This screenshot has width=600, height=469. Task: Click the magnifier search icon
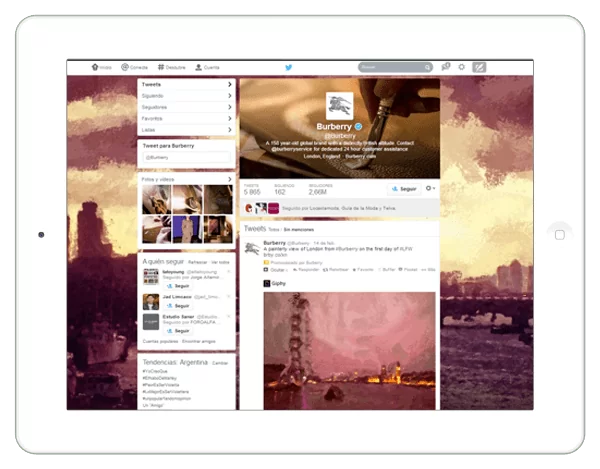click(x=427, y=68)
